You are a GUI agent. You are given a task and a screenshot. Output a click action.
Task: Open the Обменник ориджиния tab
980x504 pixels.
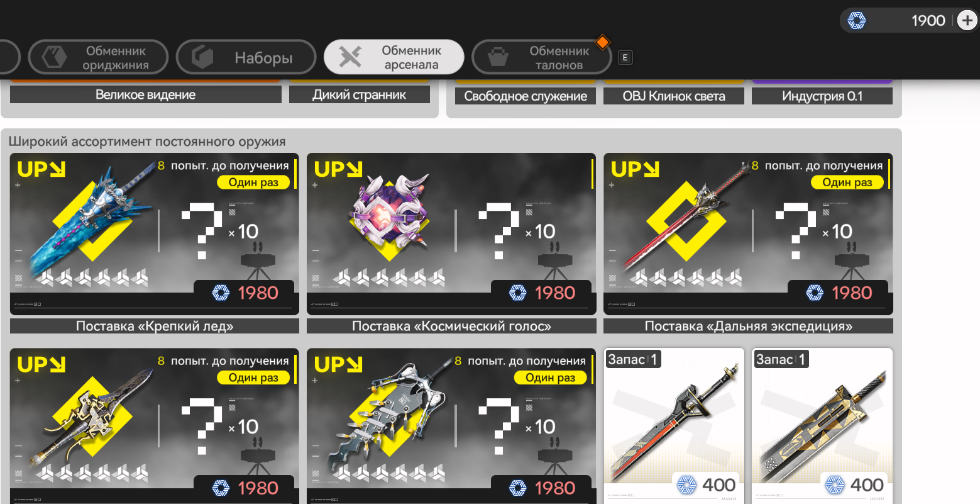[x=99, y=57]
